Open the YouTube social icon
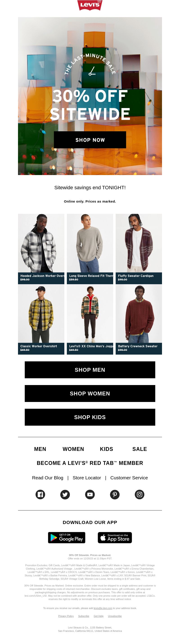Image resolution: width=180 pixels, height=644 pixels. tap(90, 494)
